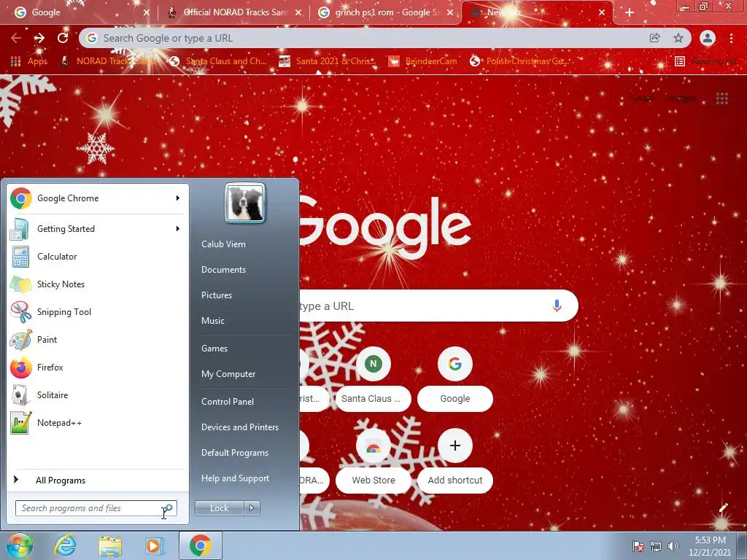Screen dimensions: 747x560
Task: Open the Calculator program icon
Action: pyautogui.click(x=21, y=256)
